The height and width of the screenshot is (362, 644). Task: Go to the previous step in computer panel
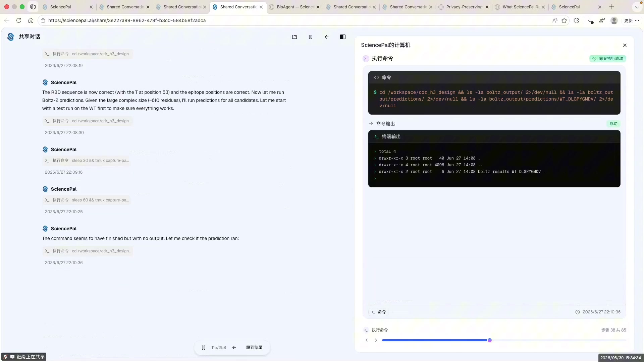point(367,340)
